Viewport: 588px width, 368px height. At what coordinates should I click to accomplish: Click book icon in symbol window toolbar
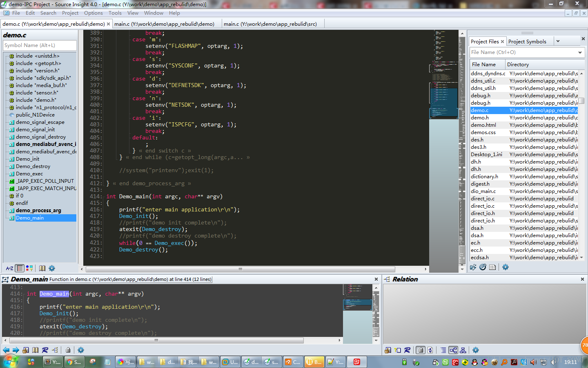click(x=42, y=269)
